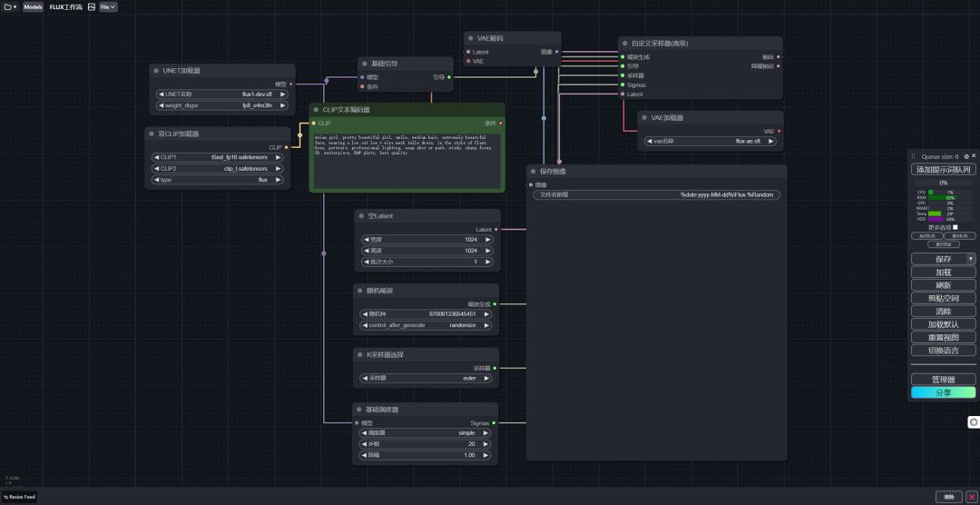Image resolution: width=980 pixels, height=505 pixels.
Task: Click 添加提示词队列 button
Action: tap(943, 169)
